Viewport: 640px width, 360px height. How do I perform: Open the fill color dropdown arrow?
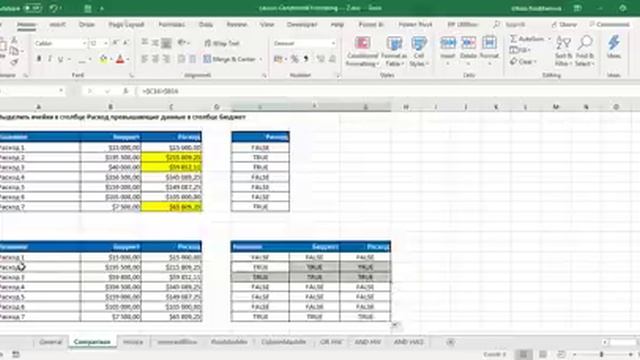[111, 60]
